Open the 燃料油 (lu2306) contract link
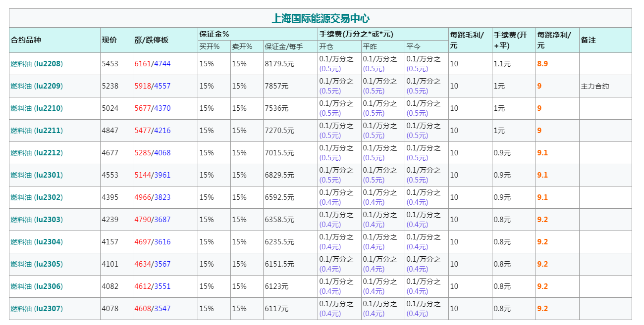The width and height of the screenshot is (644, 325). pos(37,286)
